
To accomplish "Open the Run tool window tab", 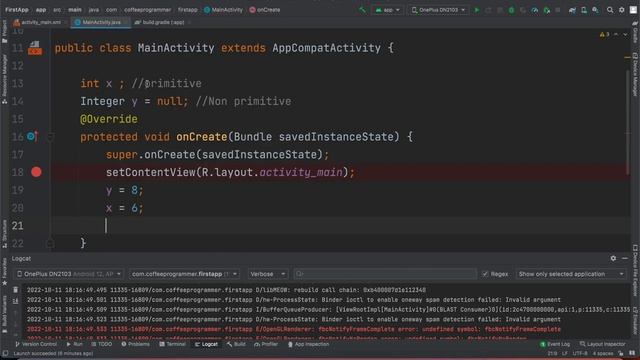I will 74,344.
